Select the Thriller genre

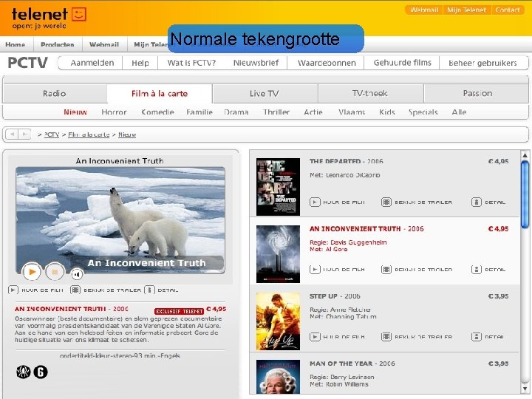click(x=276, y=112)
